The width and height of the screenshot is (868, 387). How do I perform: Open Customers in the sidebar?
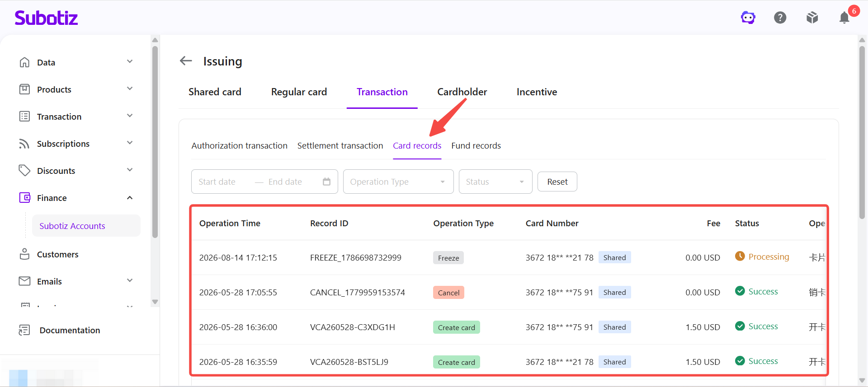point(57,255)
